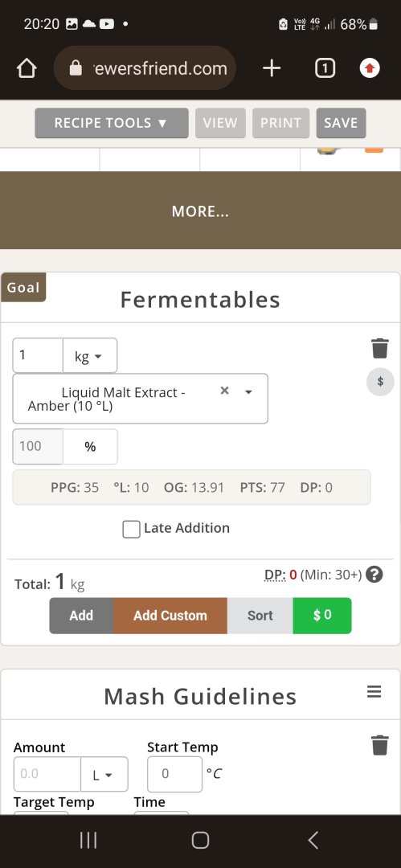Image resolution: width=401 pixels, height=868 pixels.
Task: Open the Recipe Tools menu
Action: pyautogui.click(x=112, y=123)
